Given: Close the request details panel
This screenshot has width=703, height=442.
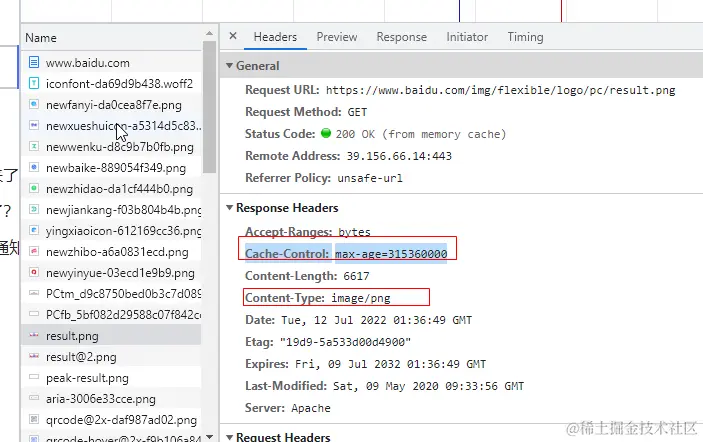Looking at the screenshot, I should [233, 36].
